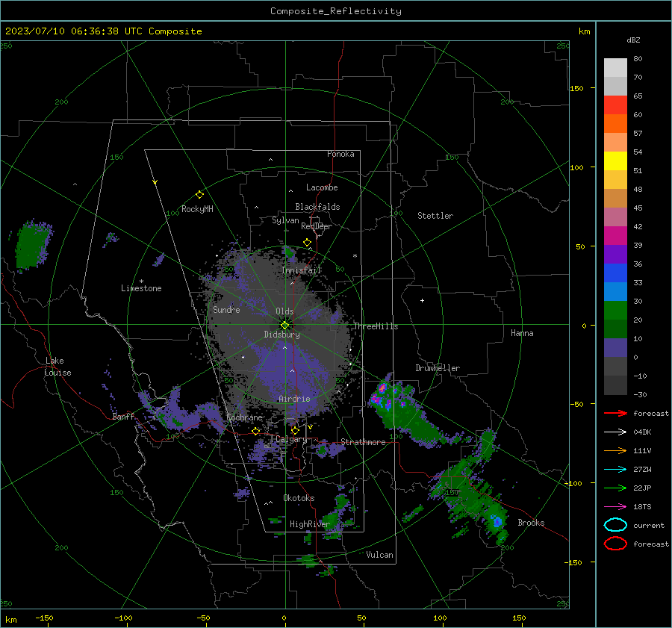Select yellow diamond marker just above Calgary

pyautogui.click(x=295, y=430)
